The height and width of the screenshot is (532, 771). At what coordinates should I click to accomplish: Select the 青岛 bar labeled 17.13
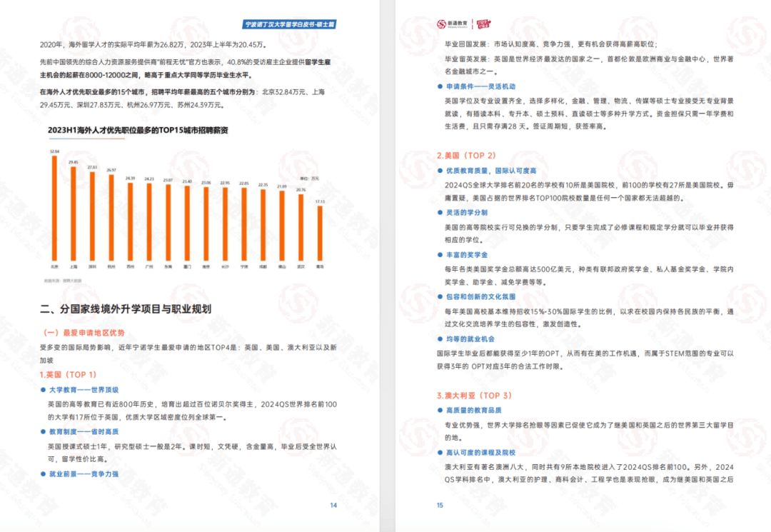coord(320,233)
